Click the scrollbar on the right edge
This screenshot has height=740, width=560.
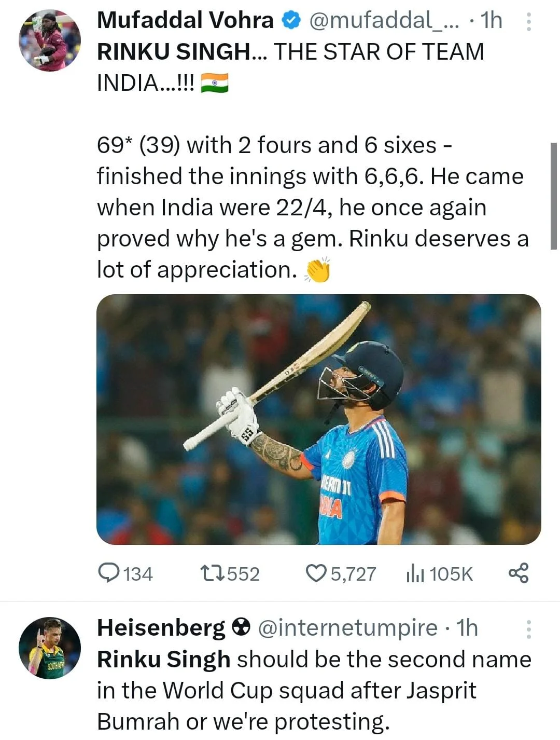pos(553,196)
